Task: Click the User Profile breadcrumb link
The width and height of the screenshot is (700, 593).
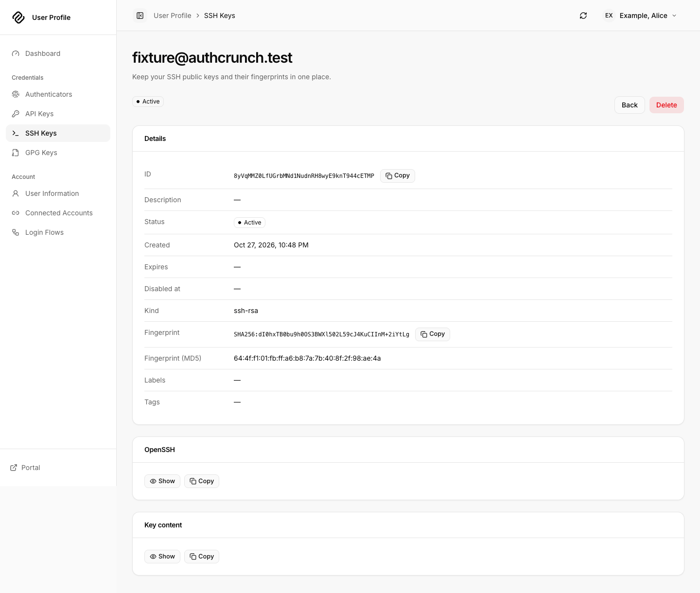Action: click(173, 16)
